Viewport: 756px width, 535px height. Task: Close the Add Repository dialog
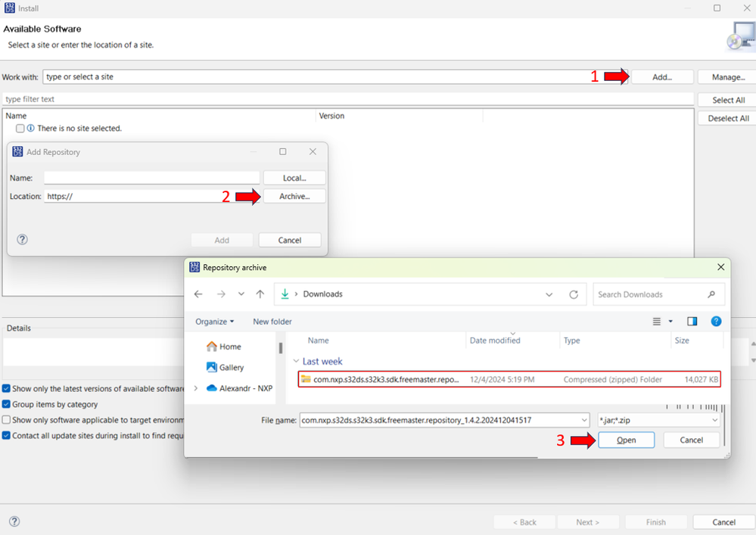[x=313, y=152]
